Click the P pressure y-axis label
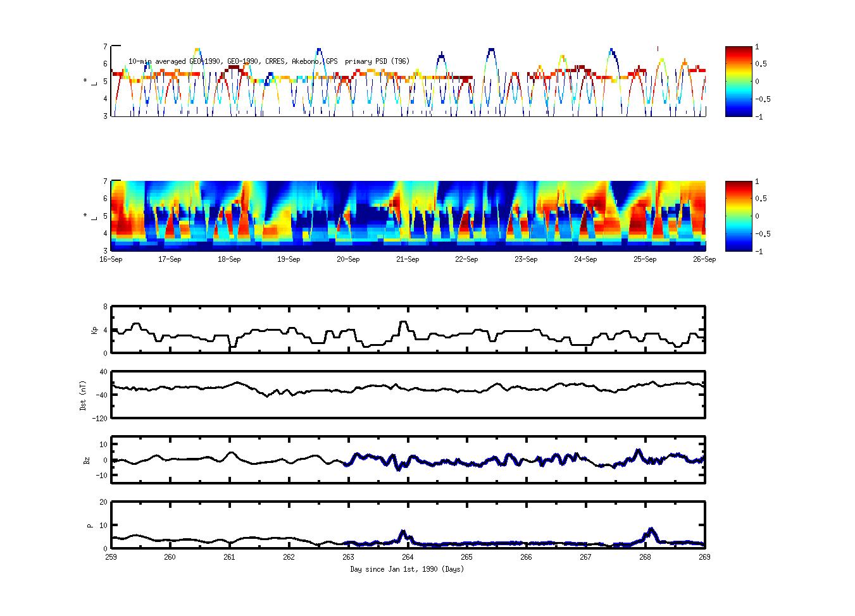 click(x=89, y=525)
